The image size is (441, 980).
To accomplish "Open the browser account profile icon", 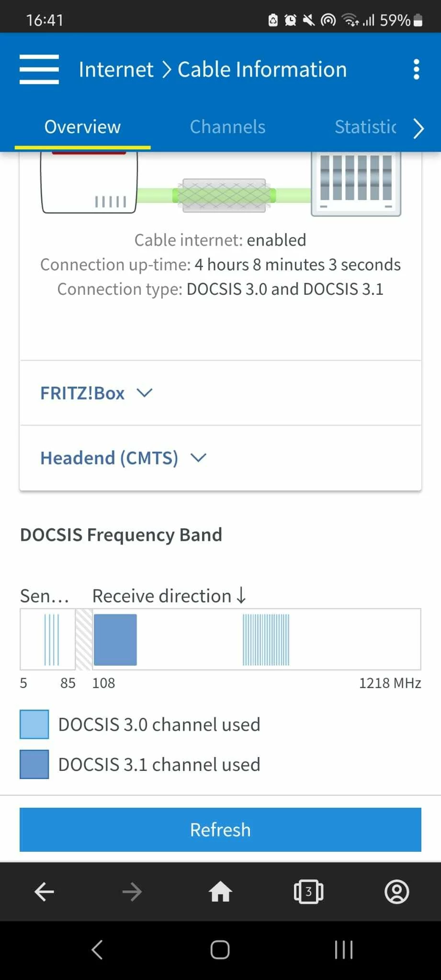I will tap(396, 891).
